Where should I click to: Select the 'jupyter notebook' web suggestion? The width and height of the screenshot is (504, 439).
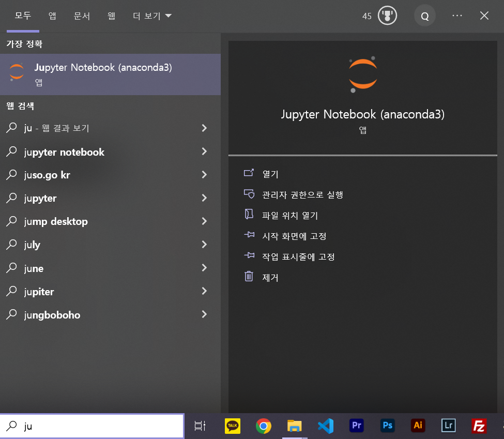(x=64, y=152)
